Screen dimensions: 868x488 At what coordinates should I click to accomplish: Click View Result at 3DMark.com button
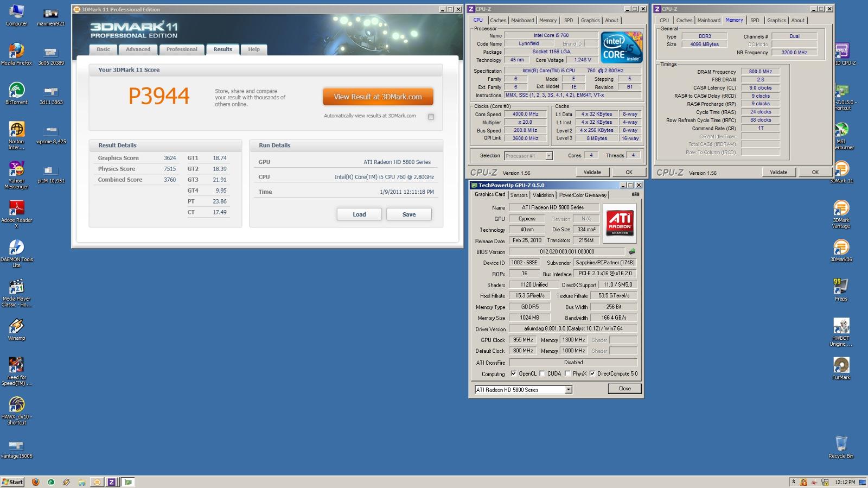coord(378,97)
